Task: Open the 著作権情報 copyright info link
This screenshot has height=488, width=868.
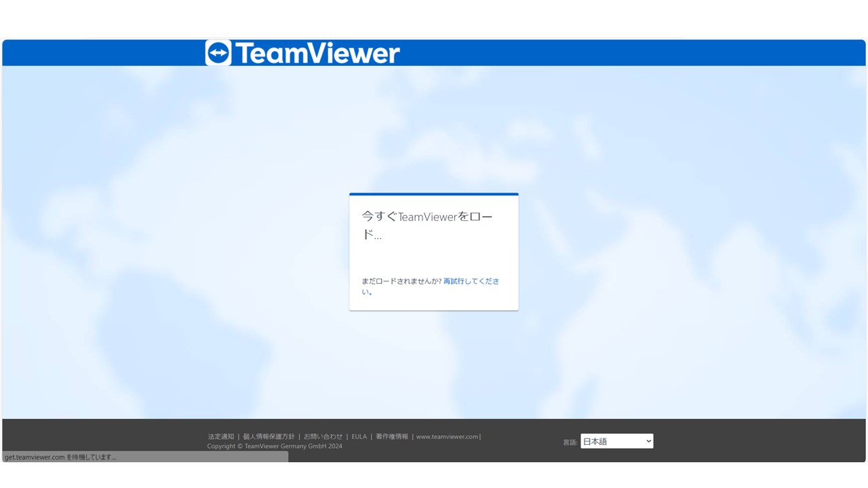Action: click(x=392, y=436)
